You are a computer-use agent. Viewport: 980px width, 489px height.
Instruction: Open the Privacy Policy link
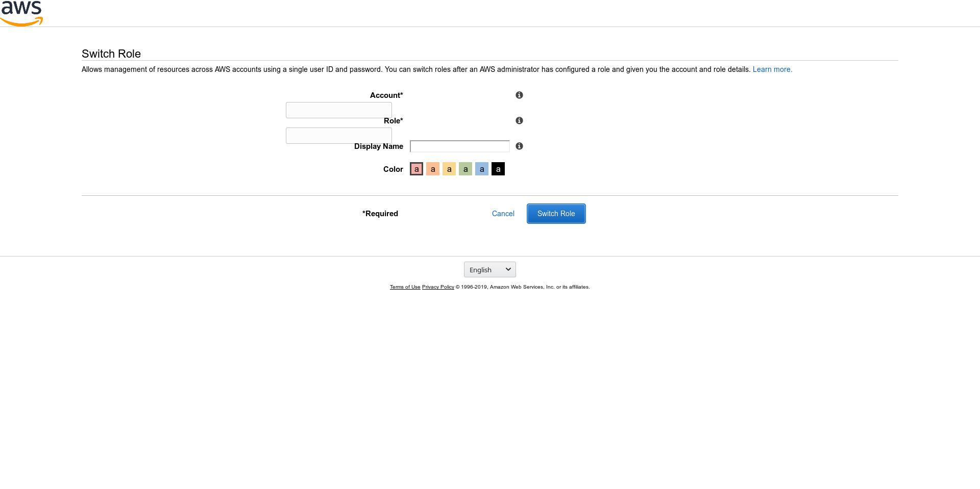click(438, 287)
